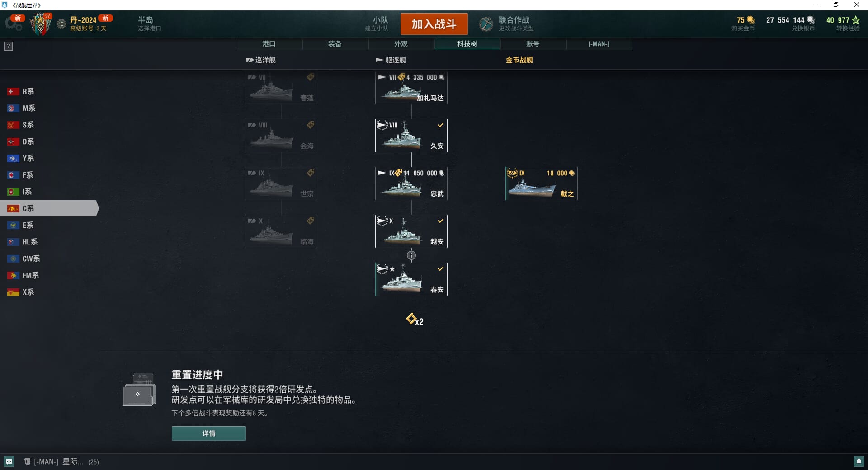
Task: Click the 联合作战 battle type icon
Action: click(486, 24)
